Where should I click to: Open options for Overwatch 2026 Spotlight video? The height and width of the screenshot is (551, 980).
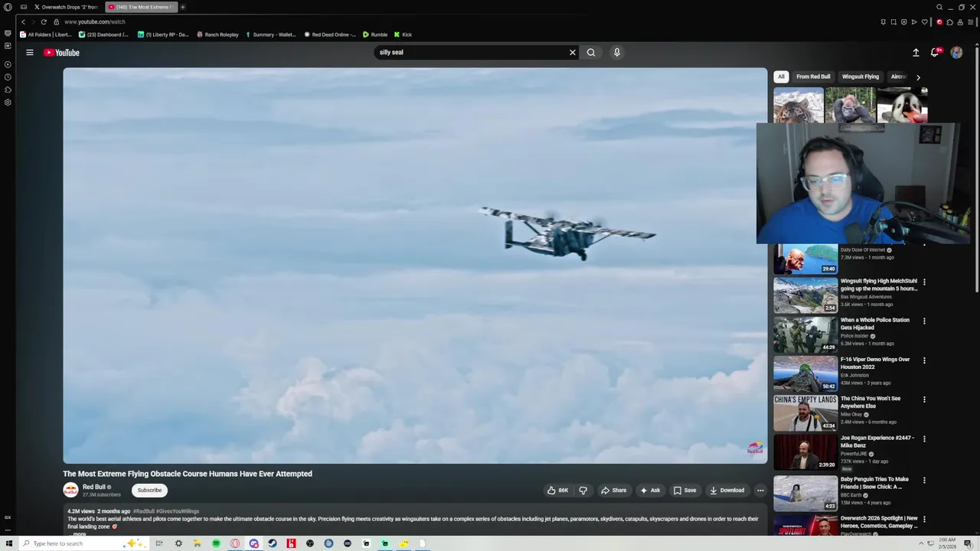click(x=924, y=520)
